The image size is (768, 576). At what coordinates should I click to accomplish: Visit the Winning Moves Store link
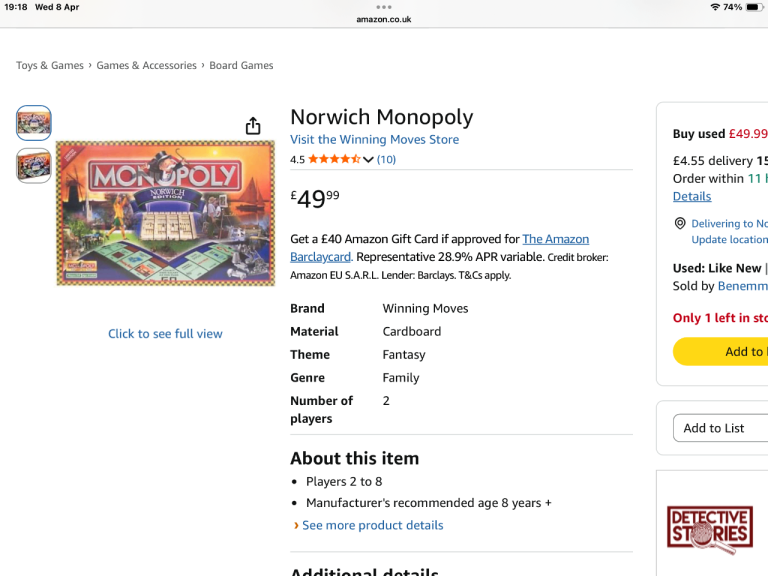coord(374,140)
